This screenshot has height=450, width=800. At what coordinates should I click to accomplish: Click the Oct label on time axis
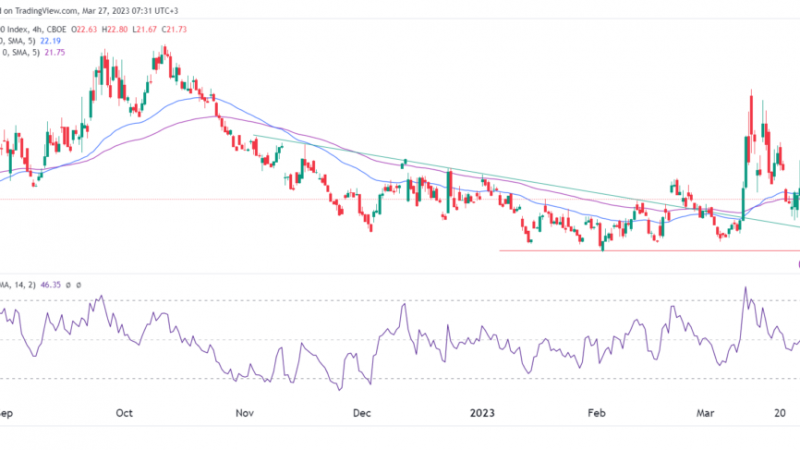tap(124, 413)
